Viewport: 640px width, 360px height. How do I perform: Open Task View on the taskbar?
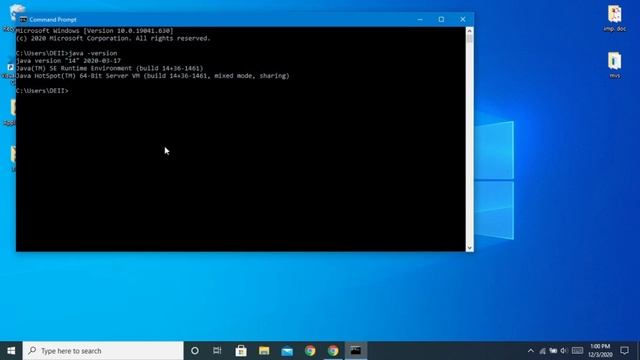pyautogui.click(x=217, y=351)
